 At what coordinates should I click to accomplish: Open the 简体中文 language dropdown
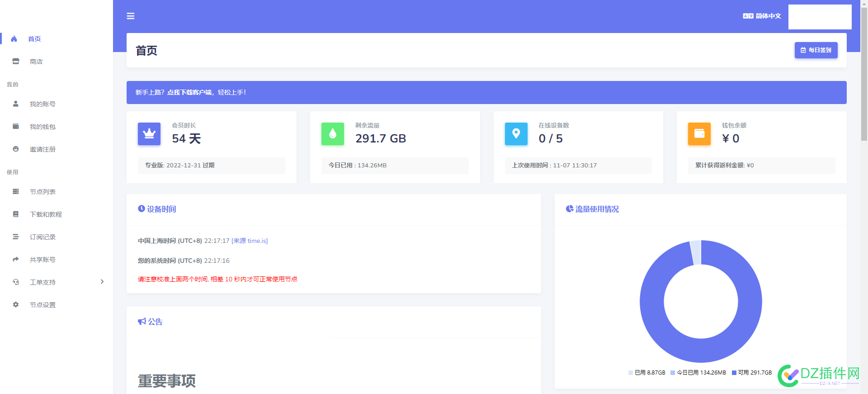[762, 16]
